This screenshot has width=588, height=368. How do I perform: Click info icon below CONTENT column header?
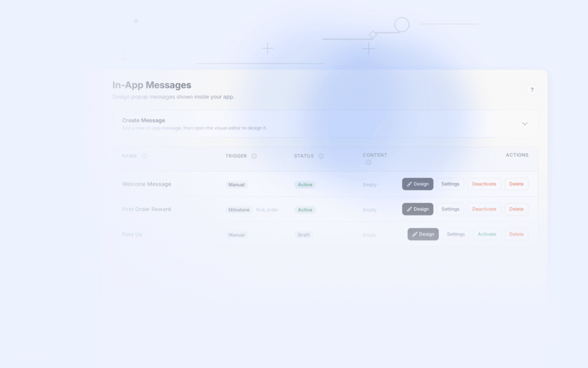[x=369, y=163]
